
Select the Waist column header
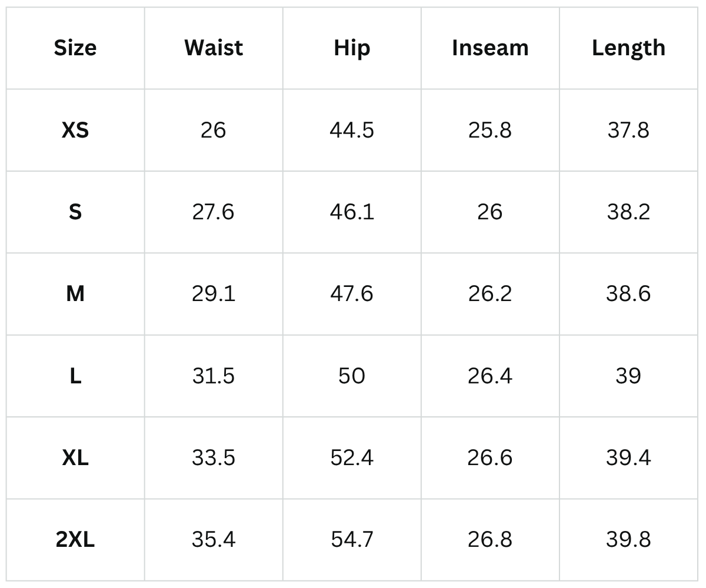tap(214, 48)
